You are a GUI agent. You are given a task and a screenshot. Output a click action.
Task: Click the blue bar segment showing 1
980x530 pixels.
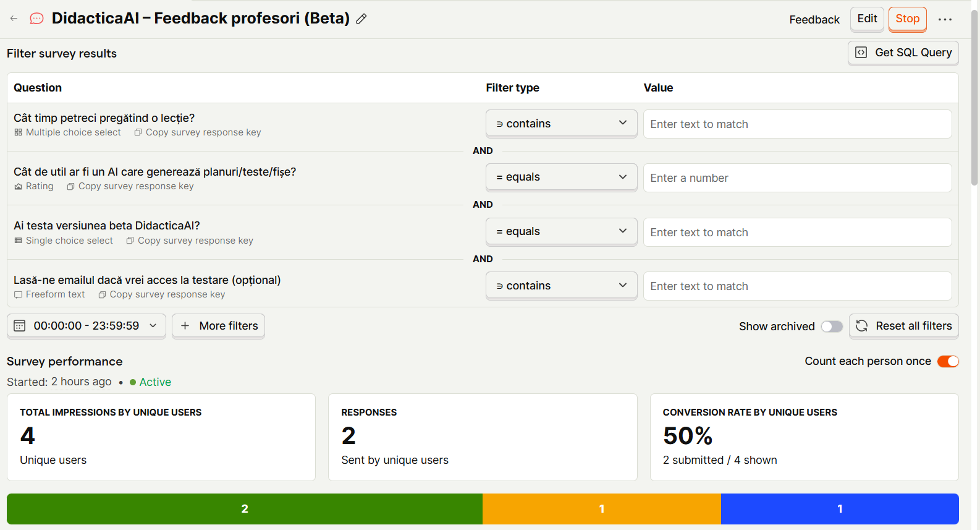(x=840, y=509)
